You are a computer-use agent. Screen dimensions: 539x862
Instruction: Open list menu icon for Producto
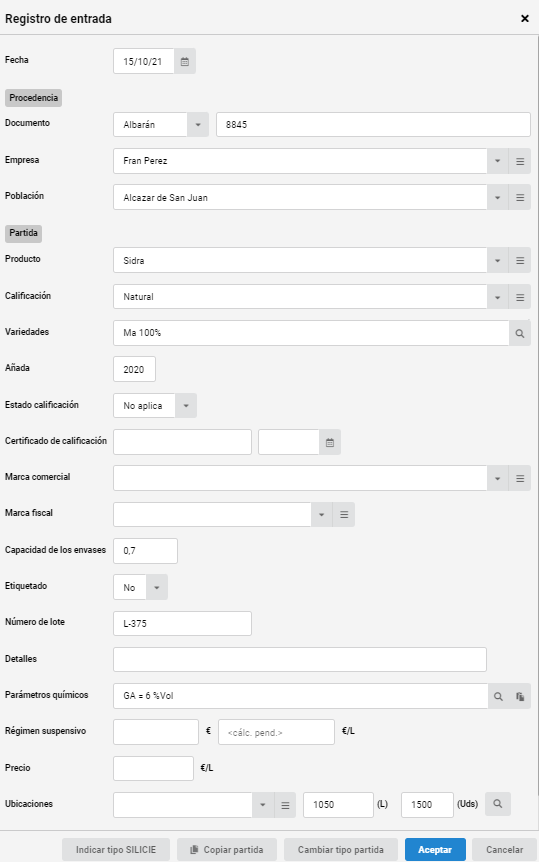click(520, 261)
